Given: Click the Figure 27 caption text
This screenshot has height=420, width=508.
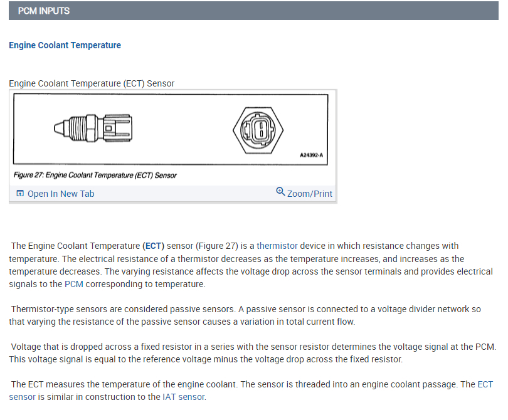Looking at the screenshot, I should 95,176.
